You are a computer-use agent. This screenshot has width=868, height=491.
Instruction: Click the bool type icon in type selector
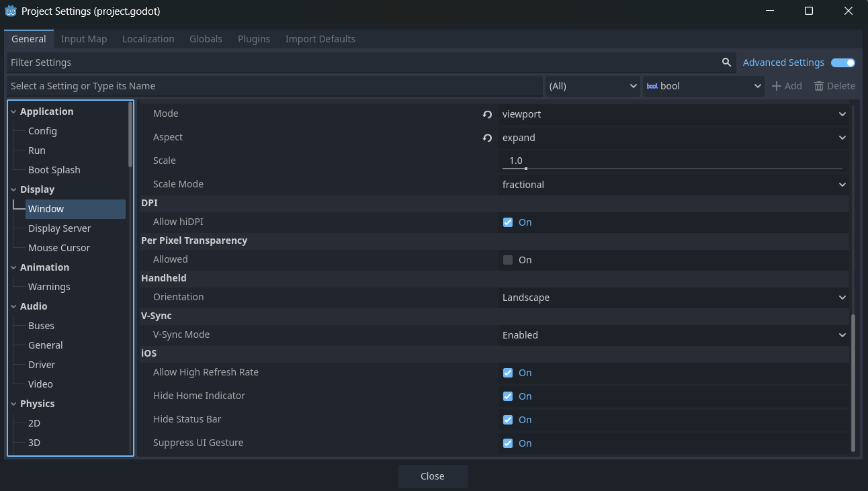652,86
